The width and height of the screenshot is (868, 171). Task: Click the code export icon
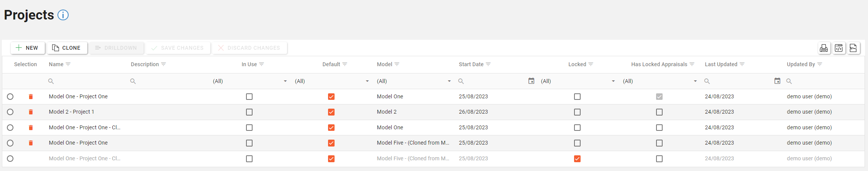[838, 48]
